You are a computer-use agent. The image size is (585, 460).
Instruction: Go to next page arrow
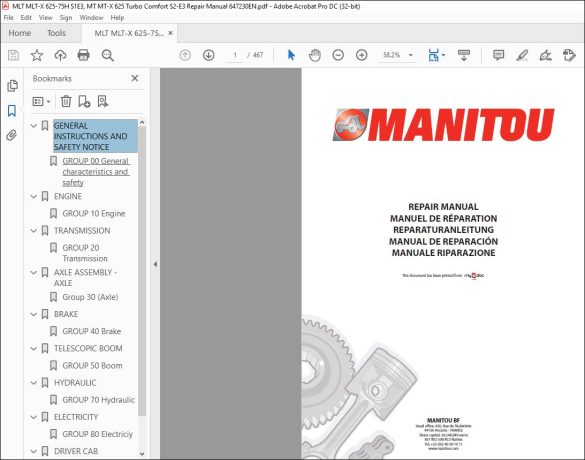click(x=209, y=55)
